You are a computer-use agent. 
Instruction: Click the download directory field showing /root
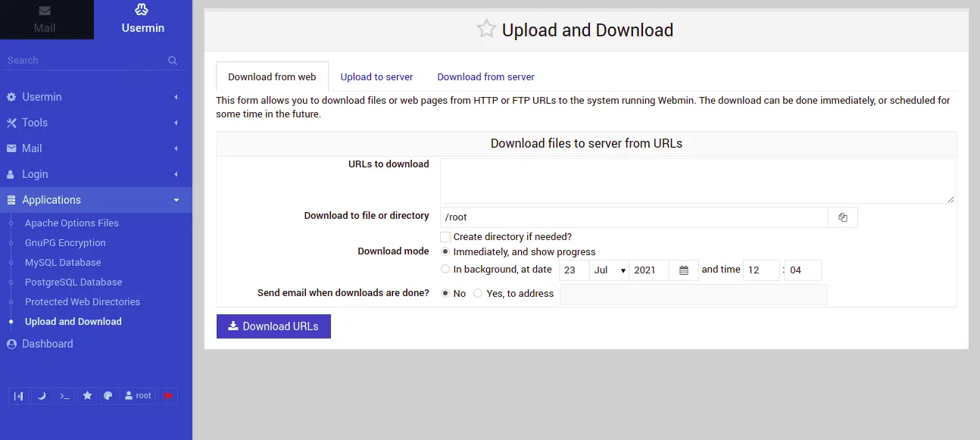[x=634, y=217]
